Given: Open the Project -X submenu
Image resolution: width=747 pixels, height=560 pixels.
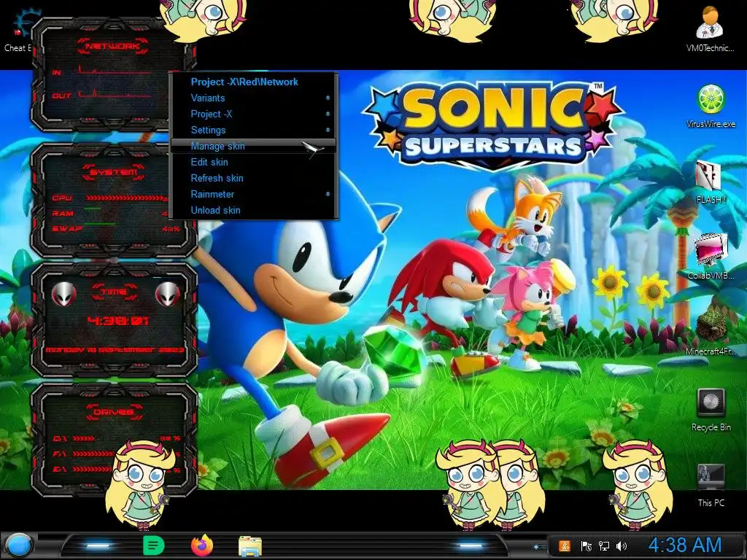Looking at the screenshot, I should 253,114.
